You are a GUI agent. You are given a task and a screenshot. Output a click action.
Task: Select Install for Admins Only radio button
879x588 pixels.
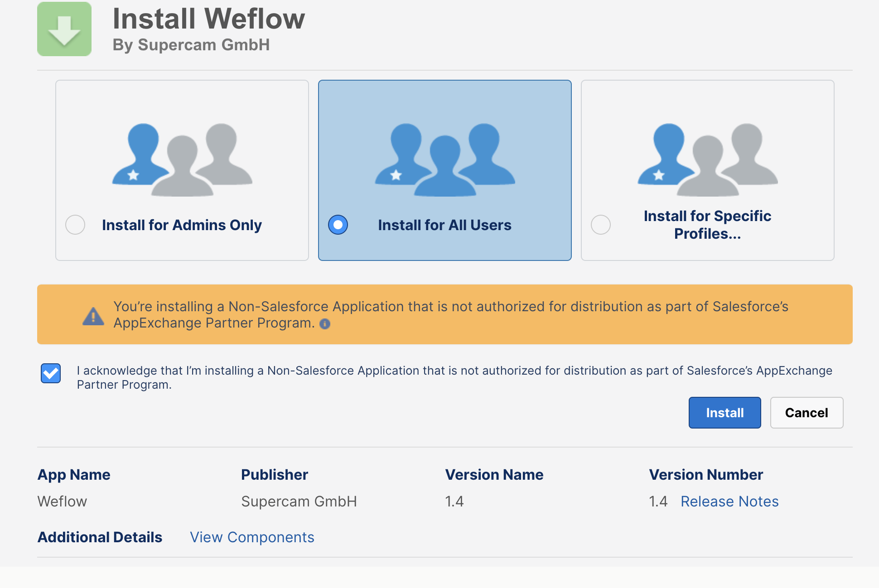[75, 225]
